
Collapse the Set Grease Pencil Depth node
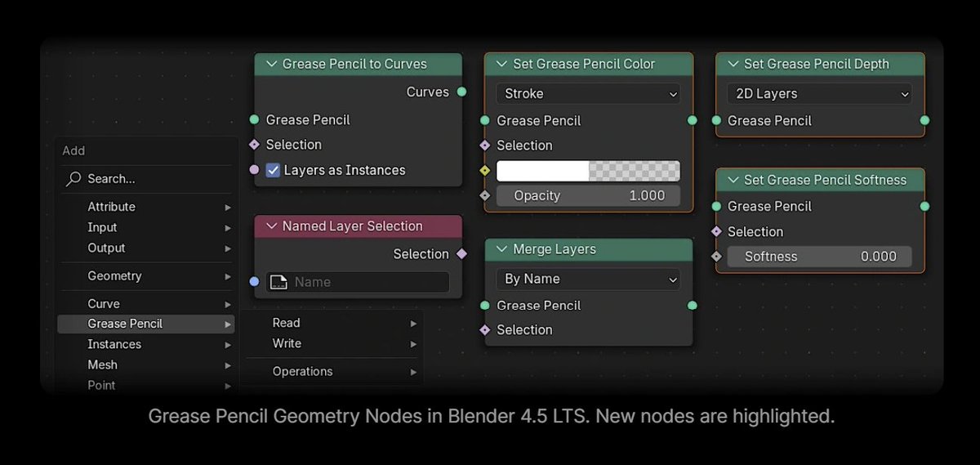click(x=733, y=64)
